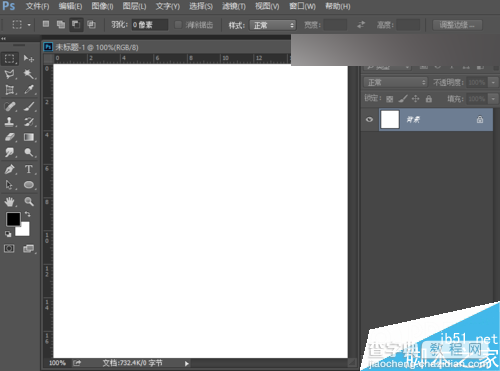Select the Brush tool
500x371 pixels.
29,106
